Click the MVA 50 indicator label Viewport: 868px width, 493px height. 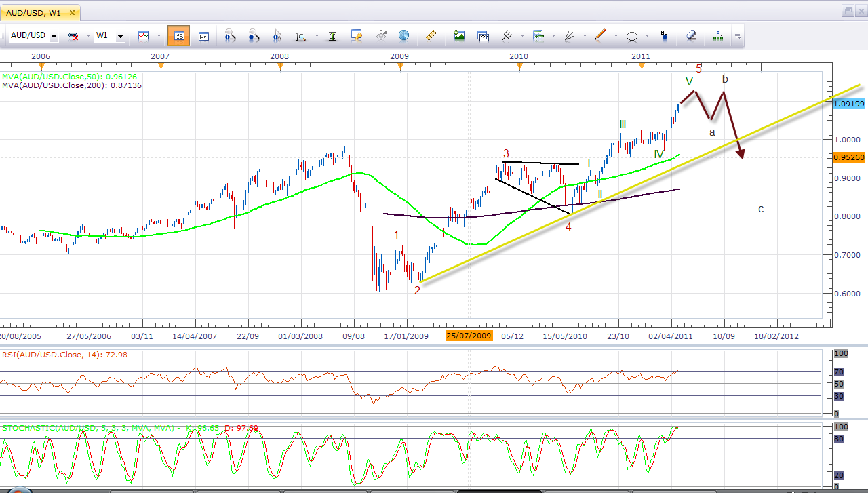[x=68, y=77]
